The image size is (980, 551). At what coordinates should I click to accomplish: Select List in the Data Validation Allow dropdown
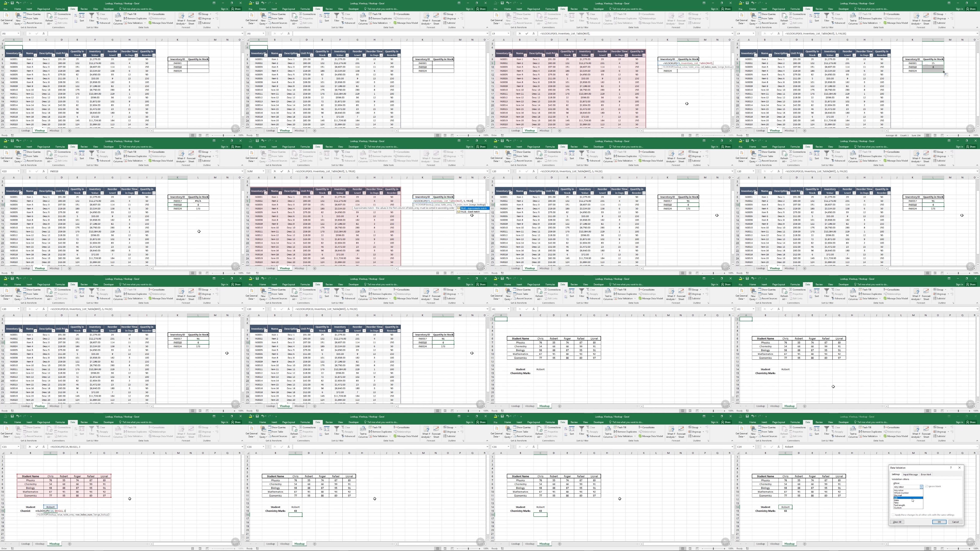[x=908, y=498]
